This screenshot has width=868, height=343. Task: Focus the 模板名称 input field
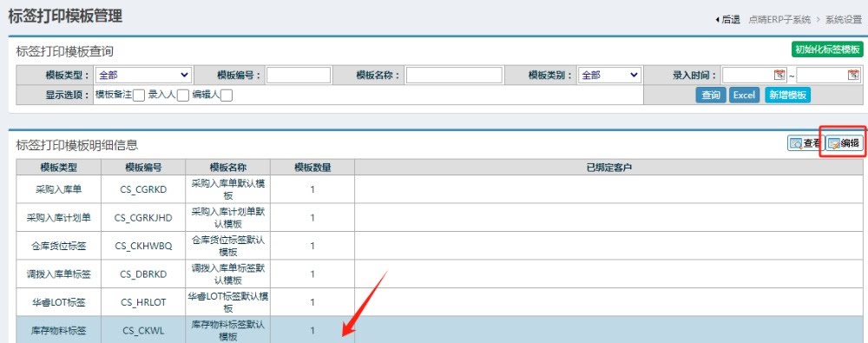(454, 75)
